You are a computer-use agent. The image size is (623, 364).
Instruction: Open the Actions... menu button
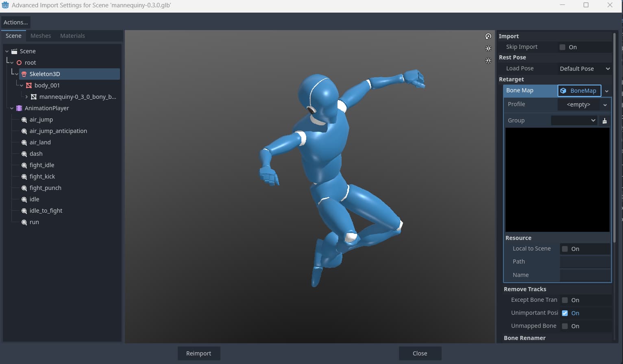[x=16, y=22]
